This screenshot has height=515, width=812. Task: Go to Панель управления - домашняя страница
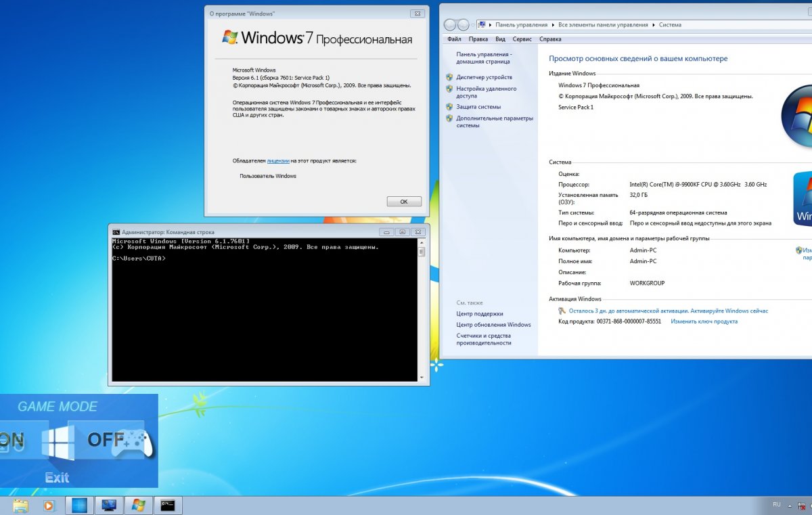click(x=484, y=58)
